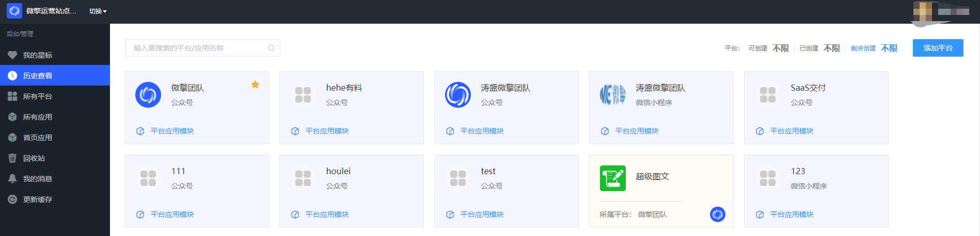Click the module cube icon on the 123 card
This screenshot has width=980, height=236.
tap(760, 214)
